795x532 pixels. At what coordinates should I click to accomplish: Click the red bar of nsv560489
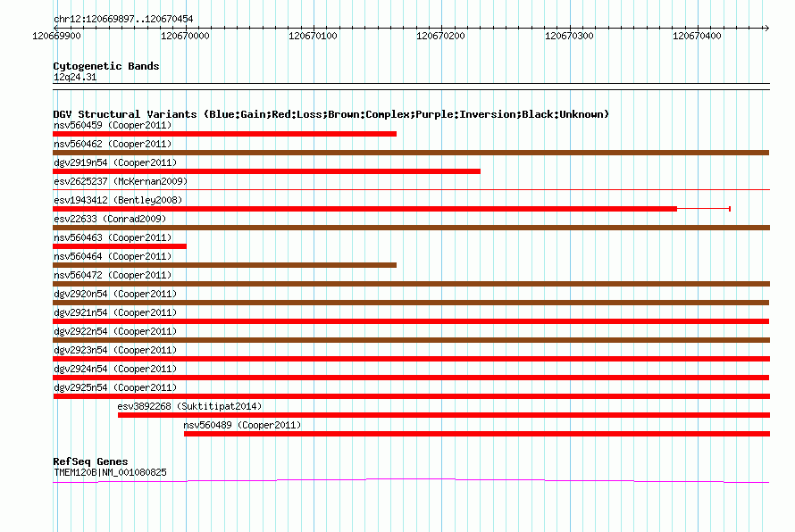tap(477, 434)
